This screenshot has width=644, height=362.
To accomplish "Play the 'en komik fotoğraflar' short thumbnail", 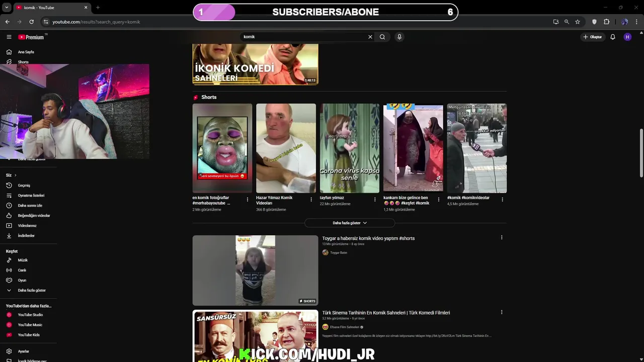I will point(222,148).
